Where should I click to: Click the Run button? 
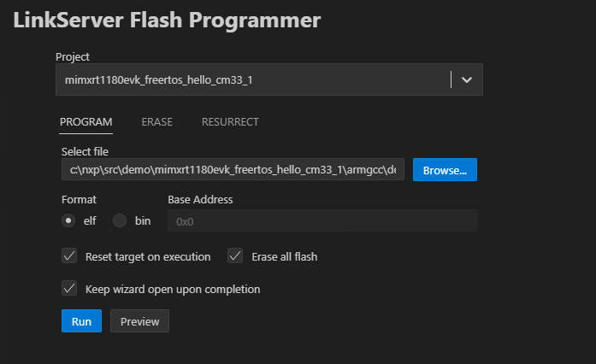coord(81,321)
